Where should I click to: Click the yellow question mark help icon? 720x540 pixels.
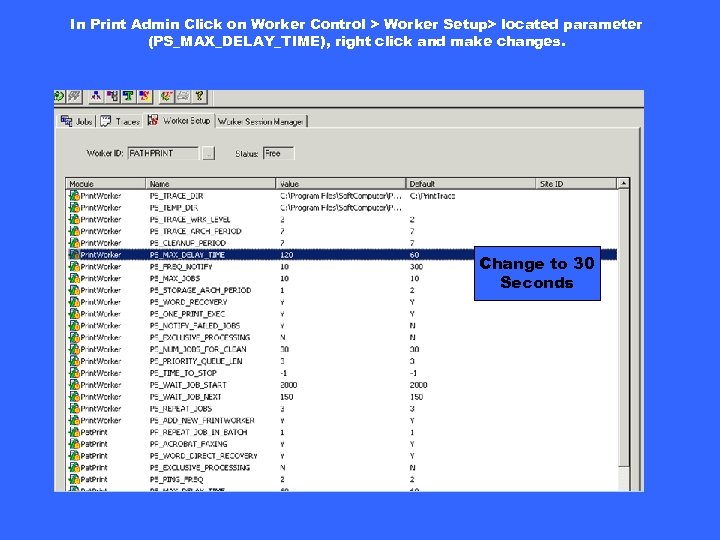(x=199, y=96)
